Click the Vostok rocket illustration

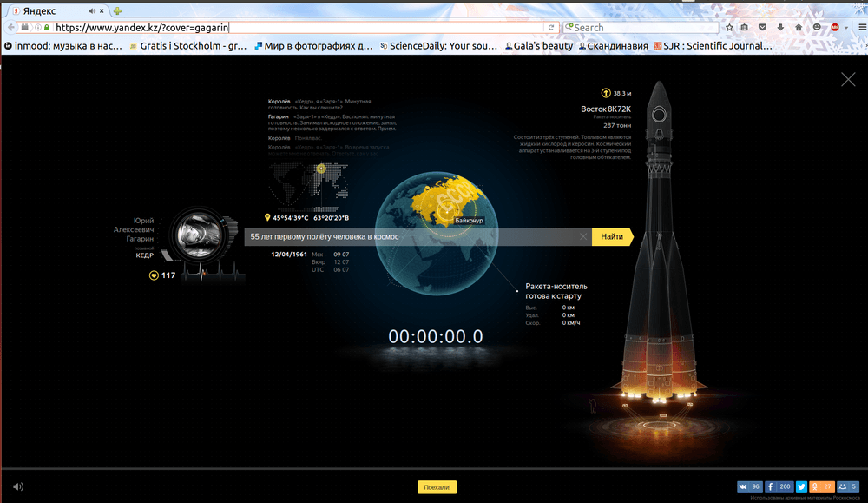[659, 244]
